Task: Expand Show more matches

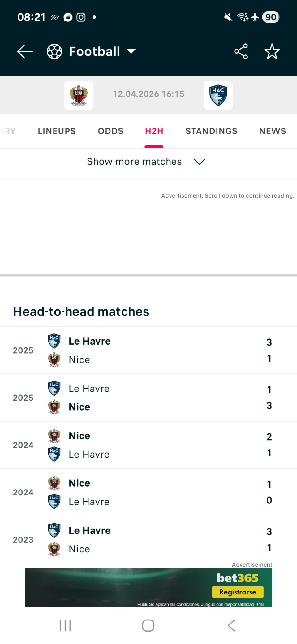Action: pyautogui.click(x=134, y=162)
